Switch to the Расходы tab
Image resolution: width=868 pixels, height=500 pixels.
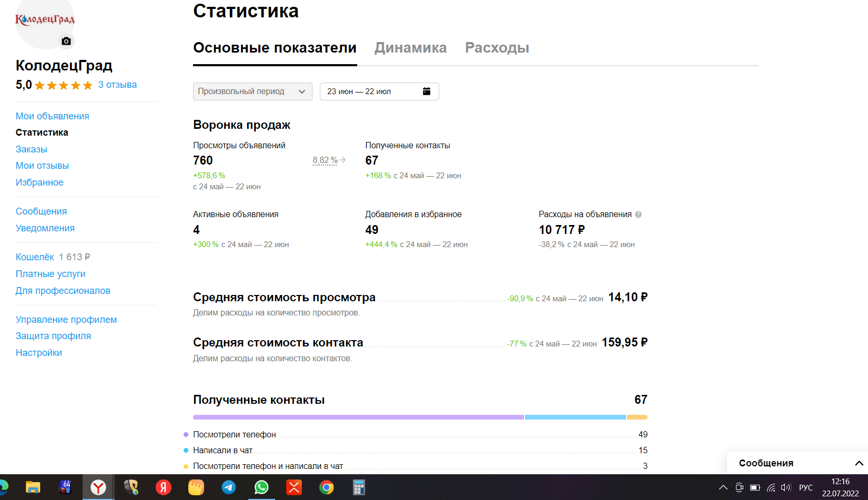coord(497,48)
